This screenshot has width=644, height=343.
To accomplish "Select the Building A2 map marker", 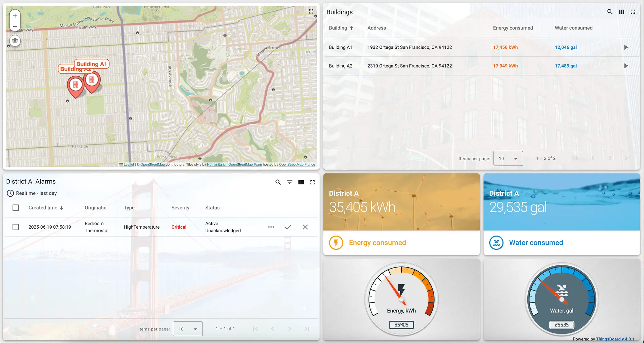I will (75, 84).
